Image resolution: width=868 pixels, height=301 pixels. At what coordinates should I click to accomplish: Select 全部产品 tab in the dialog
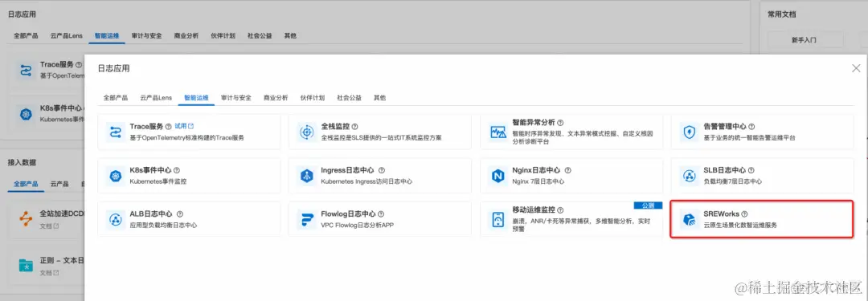[x=115, y=98]
